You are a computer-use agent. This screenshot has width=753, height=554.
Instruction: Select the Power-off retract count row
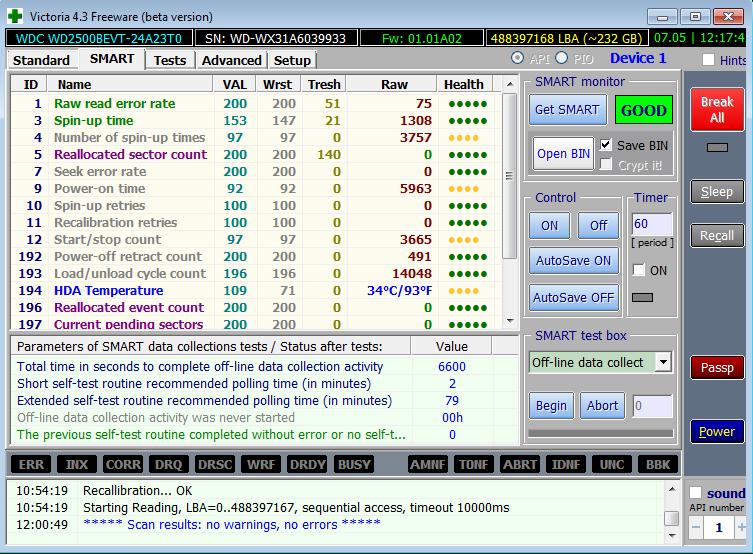pyautogui.click(x=255, y=256)
